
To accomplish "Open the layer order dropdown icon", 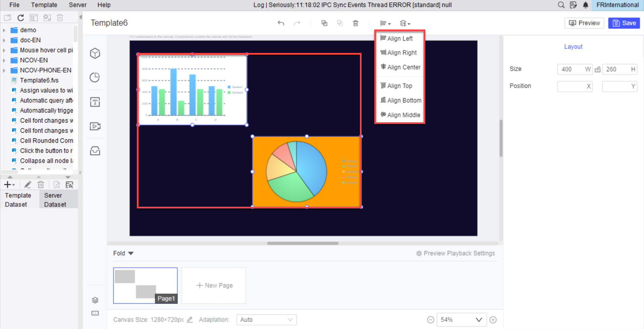I will [x=405, y=23].
